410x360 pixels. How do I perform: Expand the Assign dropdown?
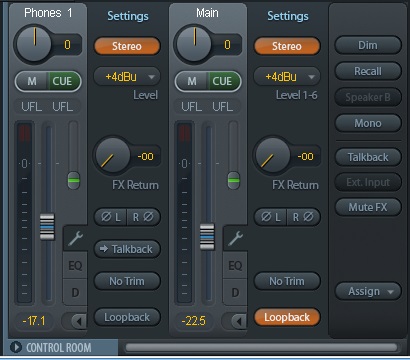coord(368,292)
